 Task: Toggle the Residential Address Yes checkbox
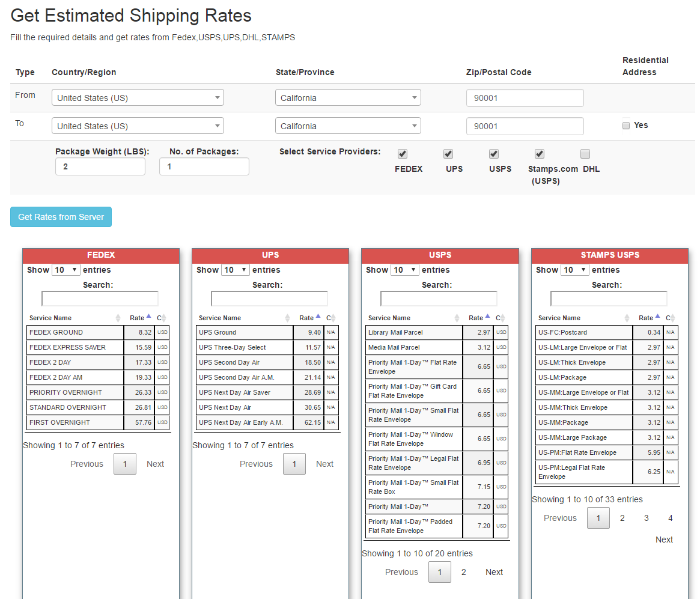(626, 126)
